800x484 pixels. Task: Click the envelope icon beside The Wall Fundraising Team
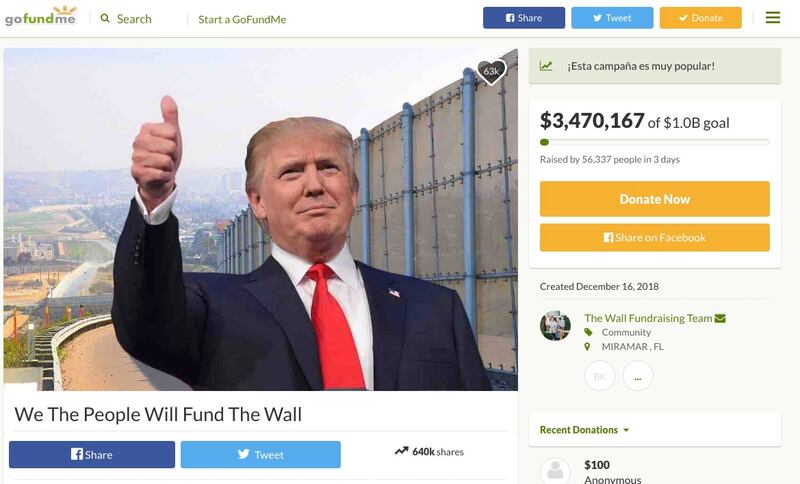(x=720, y=318)
